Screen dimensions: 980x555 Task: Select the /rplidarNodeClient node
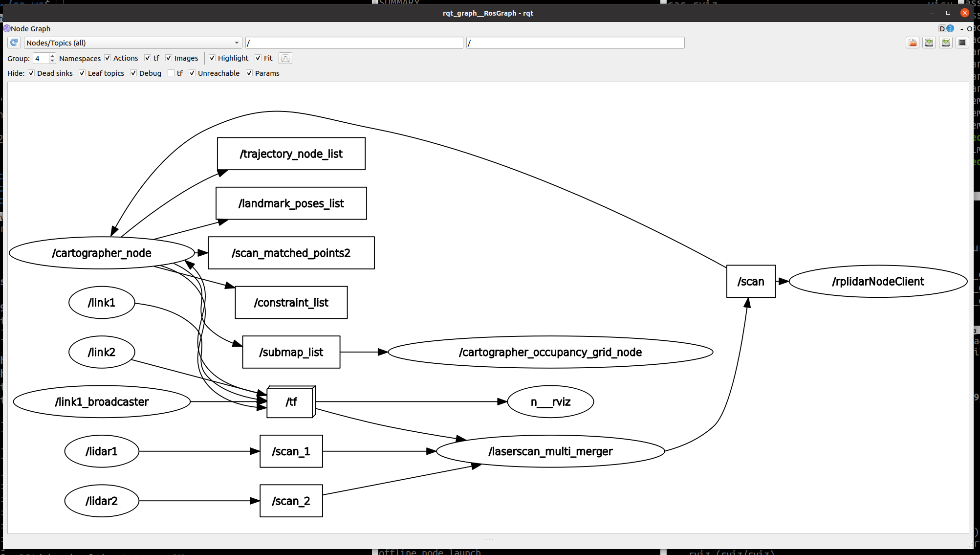tap(878, 281)
